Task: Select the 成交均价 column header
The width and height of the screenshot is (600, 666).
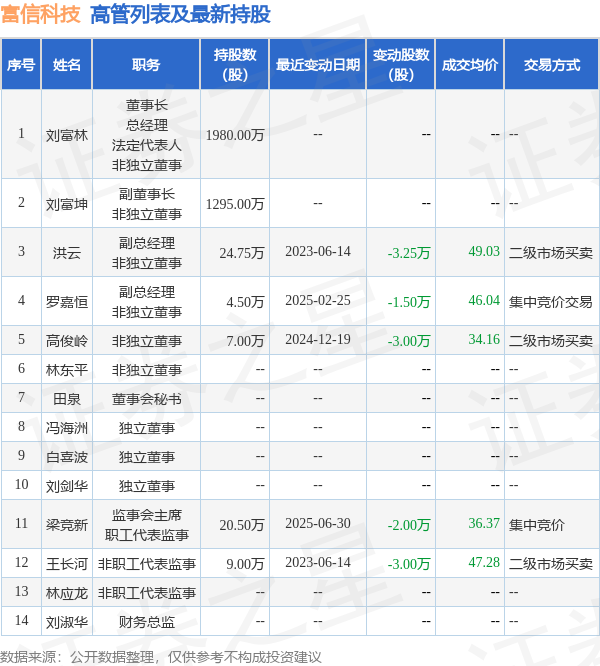Action: point(470,65)
